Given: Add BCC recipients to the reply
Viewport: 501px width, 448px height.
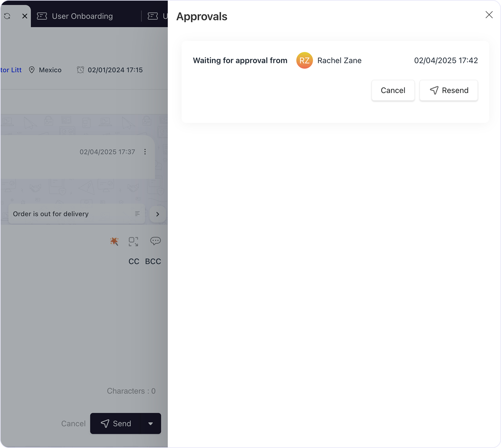Looking at the screenshot, I should (x=153, y=261).
